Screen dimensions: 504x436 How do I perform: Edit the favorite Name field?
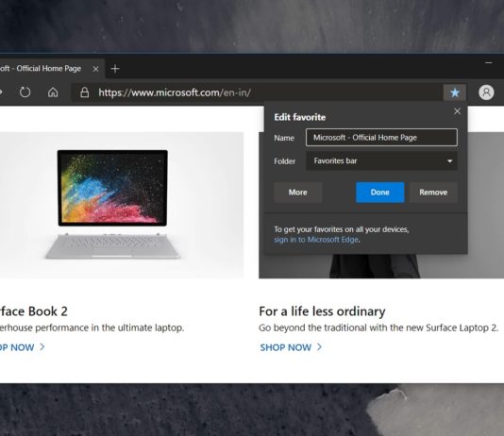pyautogui.click(x=381, y=138)
